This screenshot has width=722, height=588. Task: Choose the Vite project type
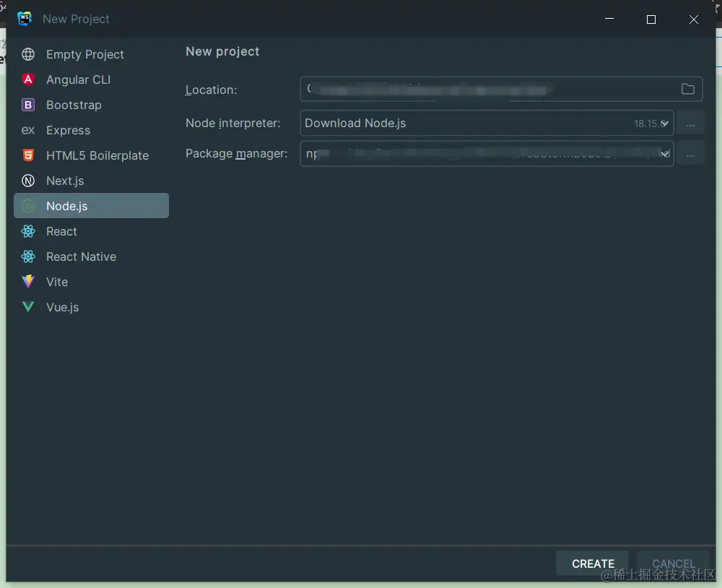click(91, 282)
